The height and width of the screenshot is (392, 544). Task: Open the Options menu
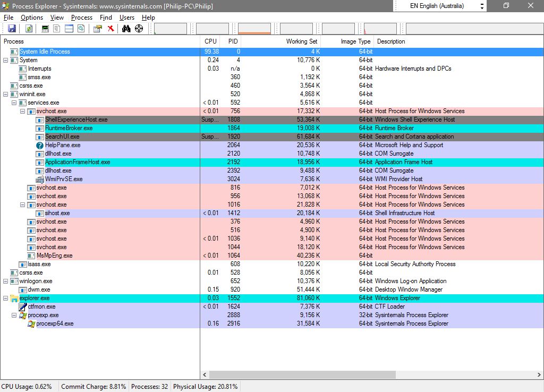tap(32, 18)
